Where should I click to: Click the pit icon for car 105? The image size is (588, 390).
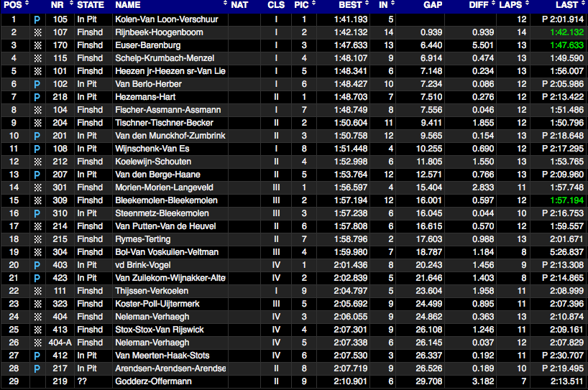(x=37, y=19)
